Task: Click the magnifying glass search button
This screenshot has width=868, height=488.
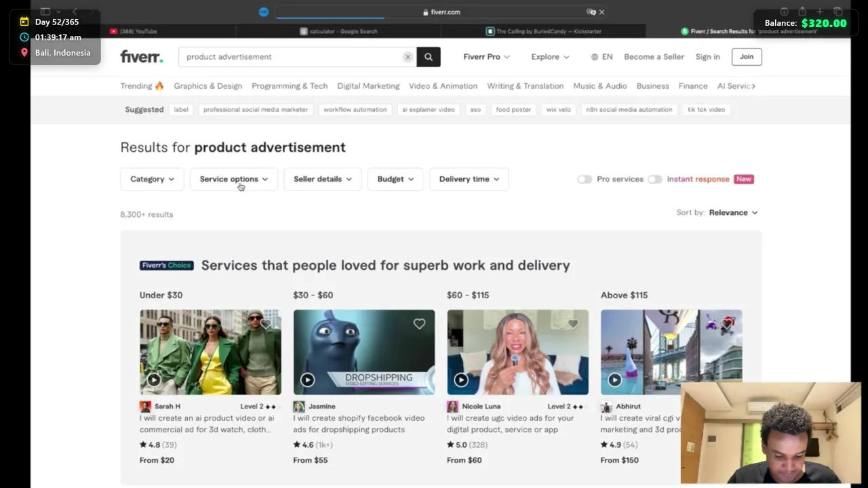Action: pyautogui.click(x=429, y=57)
